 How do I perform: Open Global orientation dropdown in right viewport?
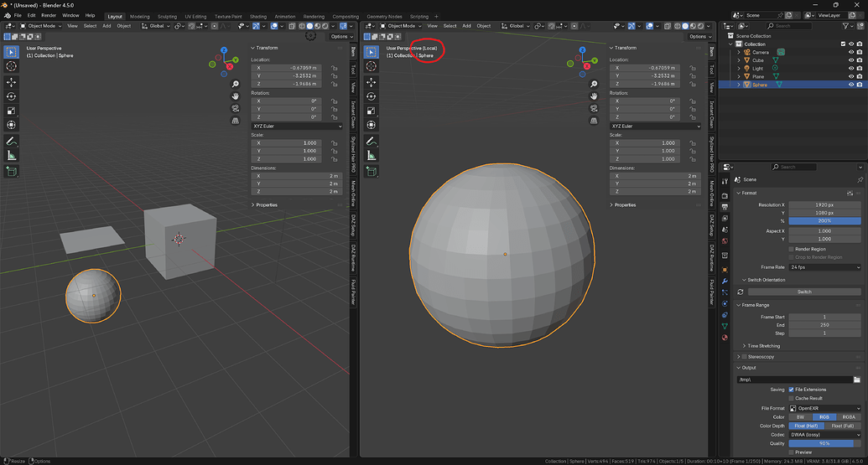click(516, 26)
